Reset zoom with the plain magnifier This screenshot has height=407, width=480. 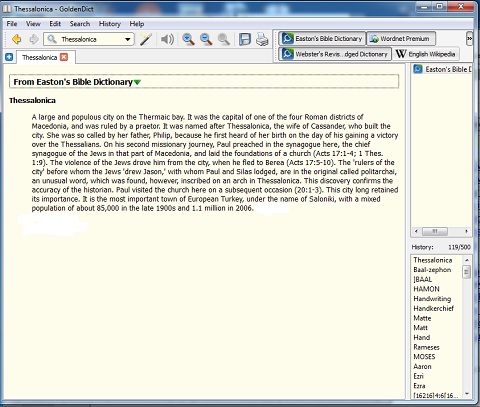point(224,39)
